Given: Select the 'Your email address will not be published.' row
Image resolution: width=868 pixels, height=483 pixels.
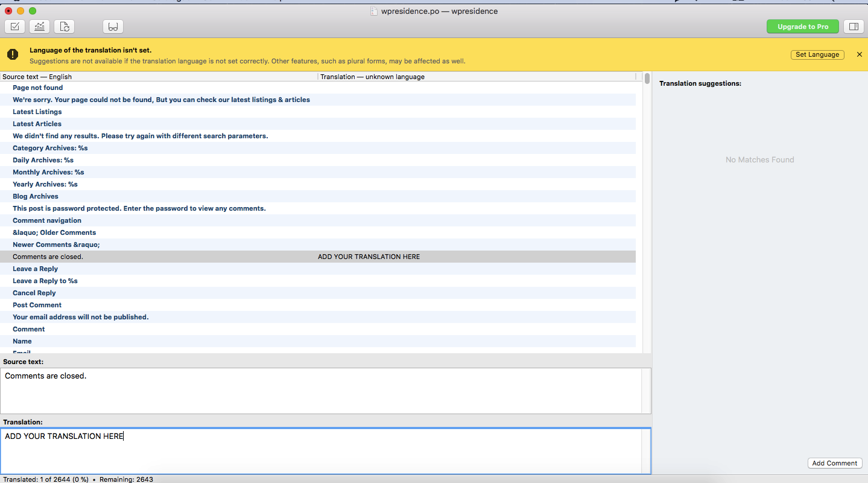Looking at the screenshot, I should click(x=318, y=317).
